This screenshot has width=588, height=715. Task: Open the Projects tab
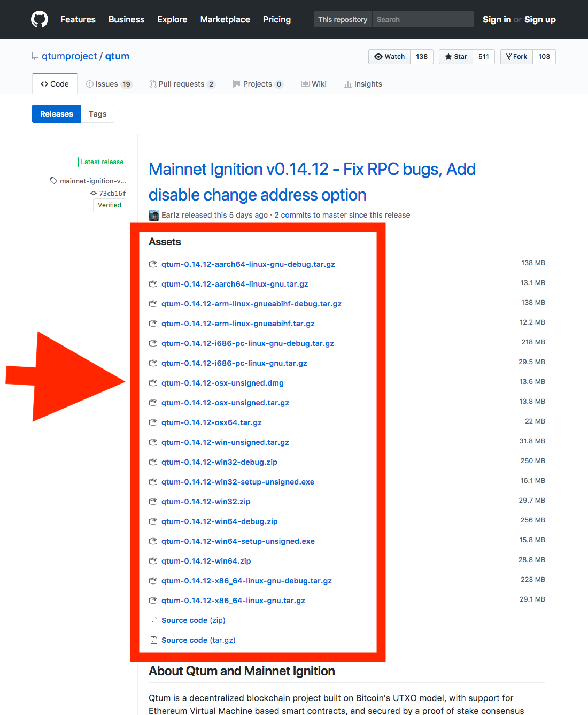pos(258,84)
